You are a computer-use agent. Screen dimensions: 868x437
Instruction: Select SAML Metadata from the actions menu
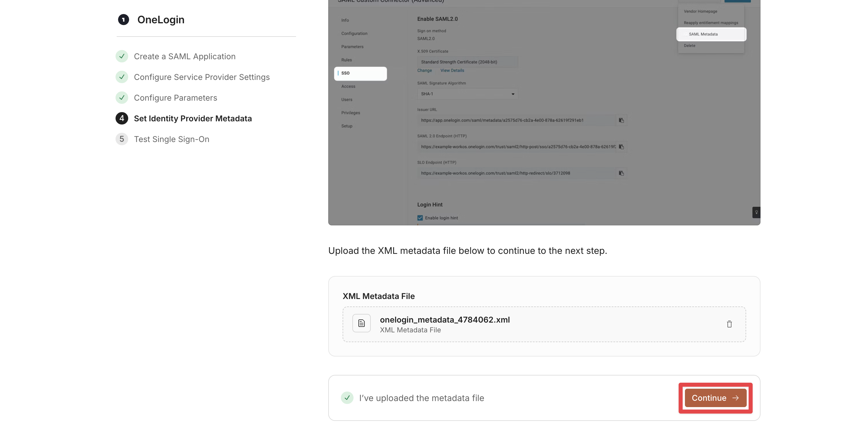coord(711,34)
